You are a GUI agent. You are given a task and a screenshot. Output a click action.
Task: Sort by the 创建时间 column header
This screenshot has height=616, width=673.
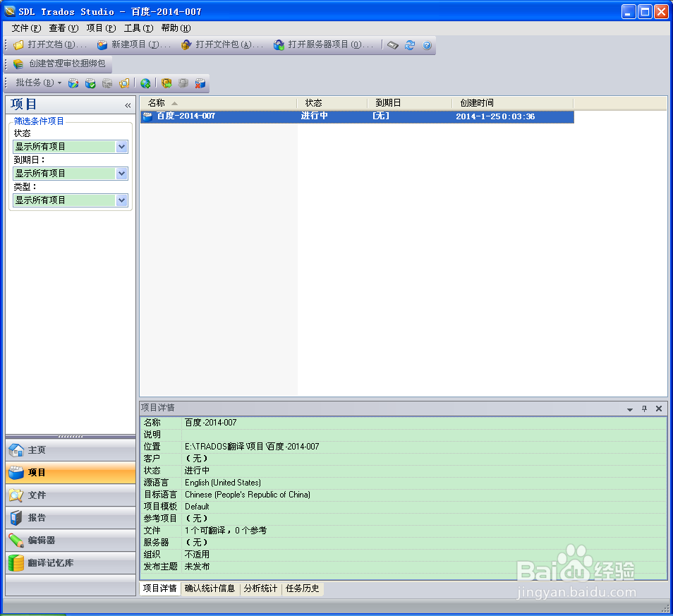point(513,103)
